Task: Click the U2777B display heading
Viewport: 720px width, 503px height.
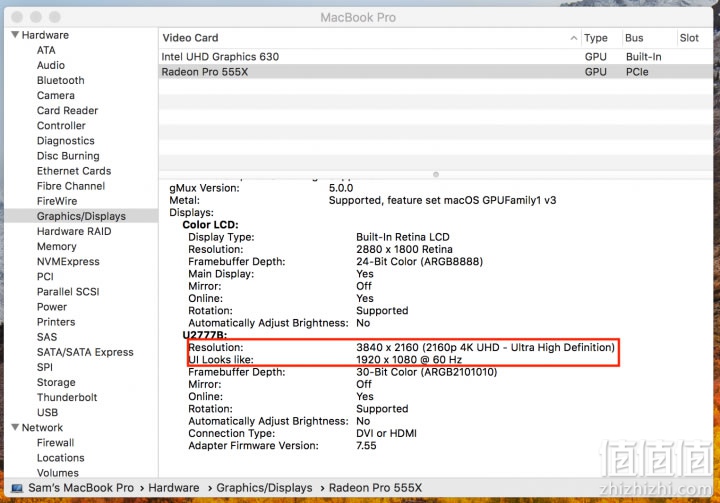Action: (x=205, y=335)
